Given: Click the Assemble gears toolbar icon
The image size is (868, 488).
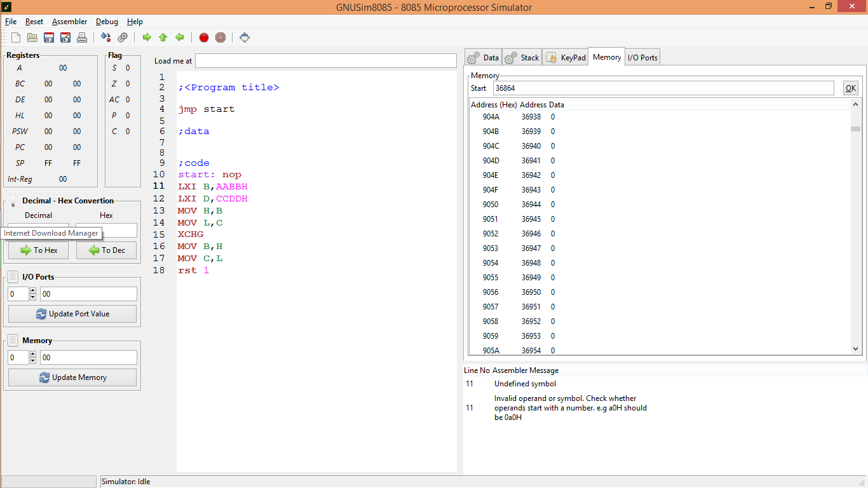Looking at the screenshot, I should [x=123, y=37].
